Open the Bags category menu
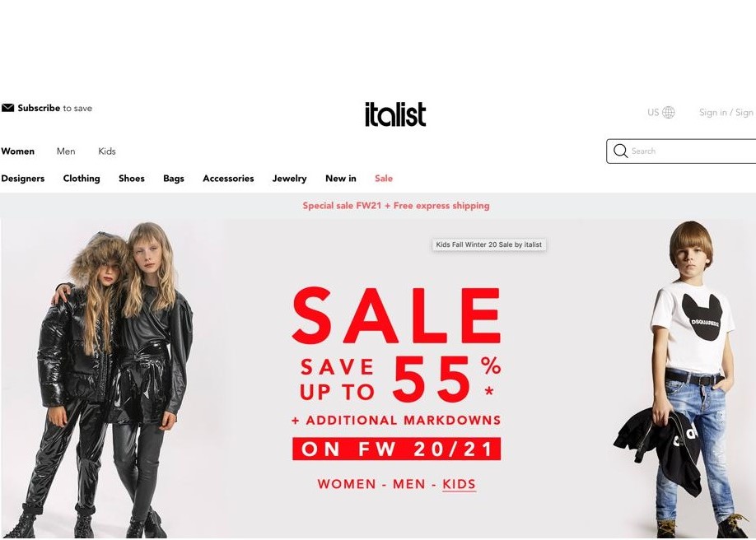756x540 pixels. (x=174, y=179)
